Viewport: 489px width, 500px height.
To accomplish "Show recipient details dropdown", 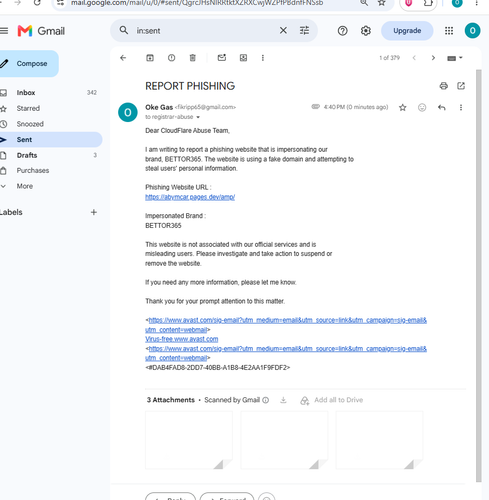I will 198,117.
